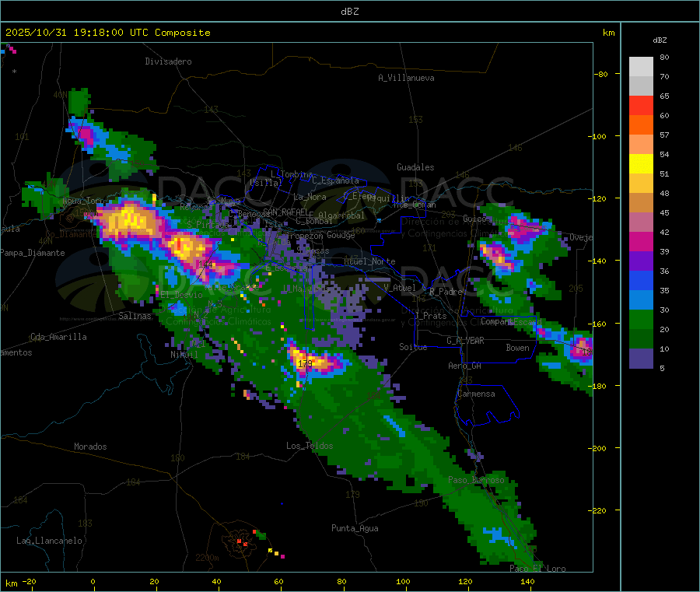Image resolution: width=700 pixels, height=592 pixels.
Task: Click the light gray 70-80 dBZ legend swatch
Action: 641,67
